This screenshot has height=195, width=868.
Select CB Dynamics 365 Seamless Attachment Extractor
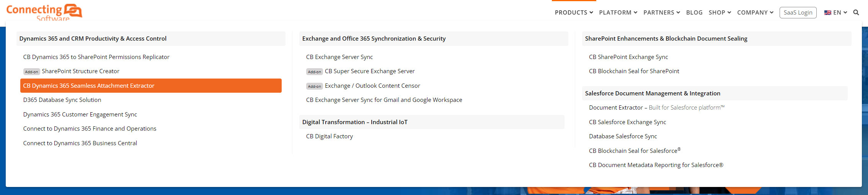coord(151,85)
